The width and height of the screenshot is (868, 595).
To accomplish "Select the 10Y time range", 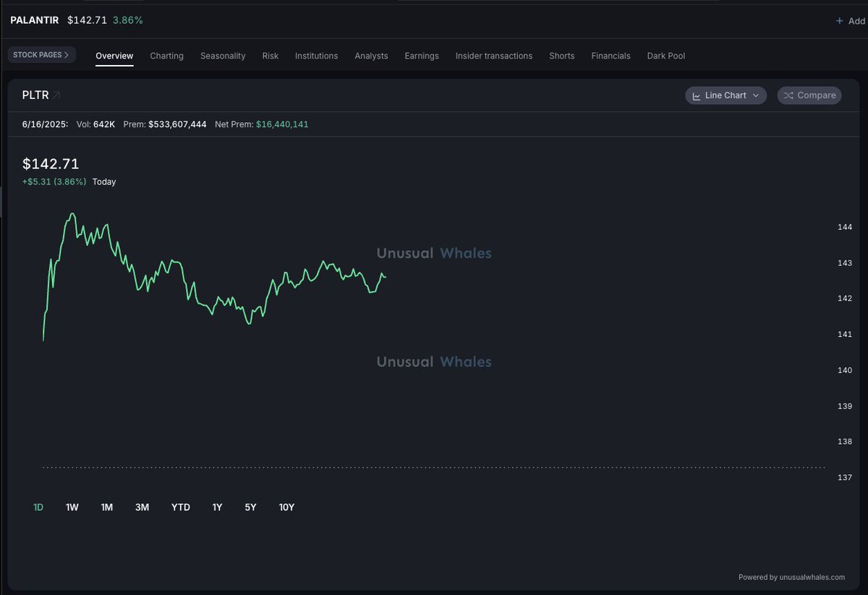I will (x=286, y=508).
